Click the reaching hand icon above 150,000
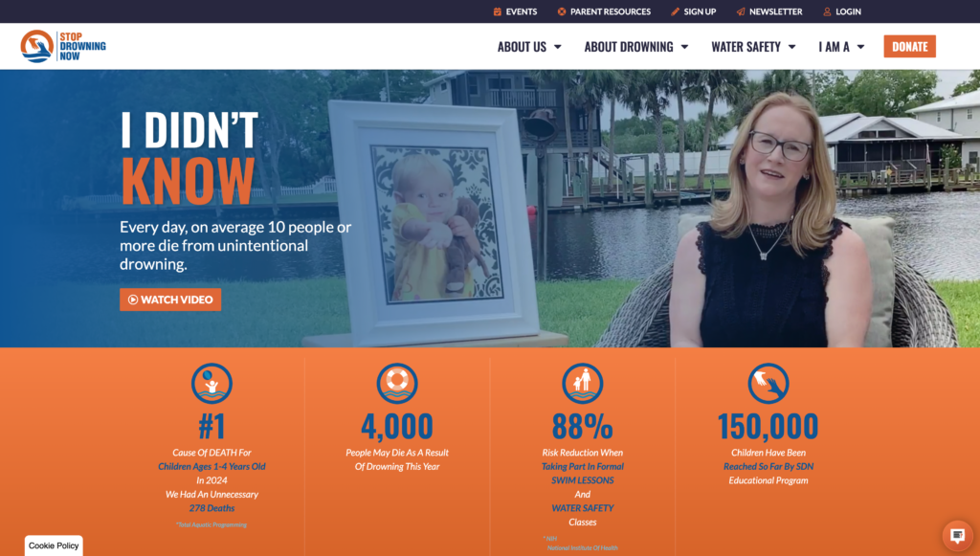 point(768,384)
